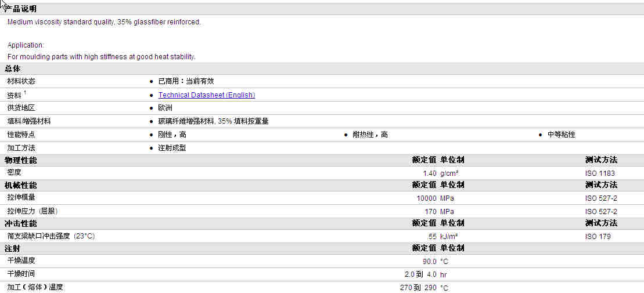Click the 加工方法 row label

[x=21, y=148]
